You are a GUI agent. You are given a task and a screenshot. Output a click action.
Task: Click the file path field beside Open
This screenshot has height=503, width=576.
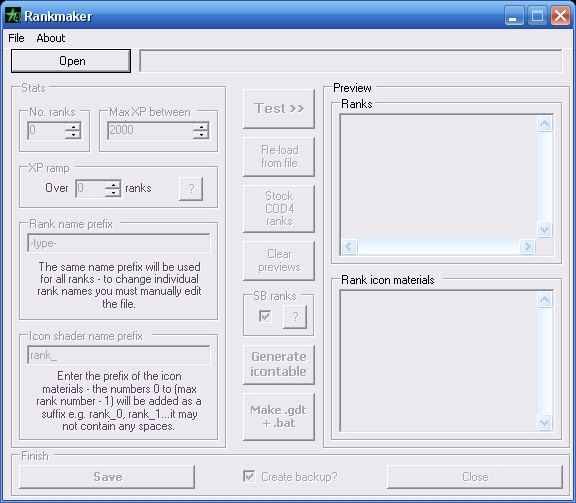pyautogui.click(x=351, y=61)
